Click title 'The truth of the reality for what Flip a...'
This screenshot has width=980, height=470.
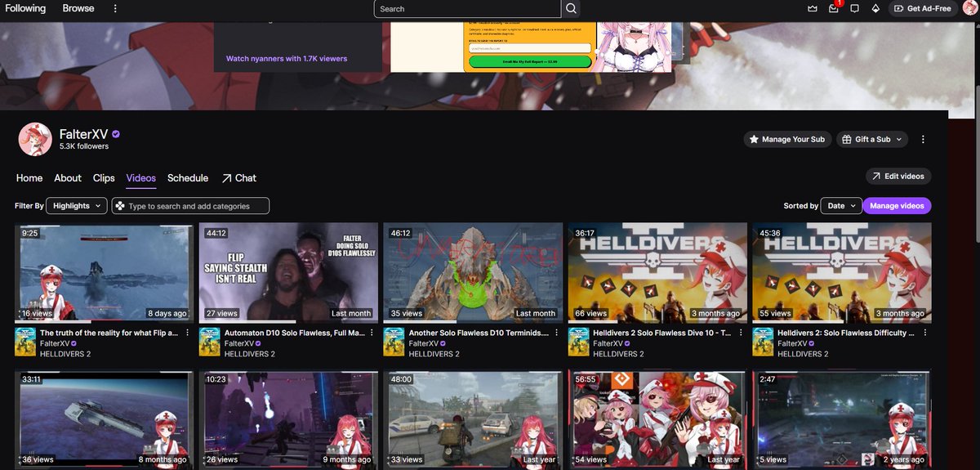point(109,333)
